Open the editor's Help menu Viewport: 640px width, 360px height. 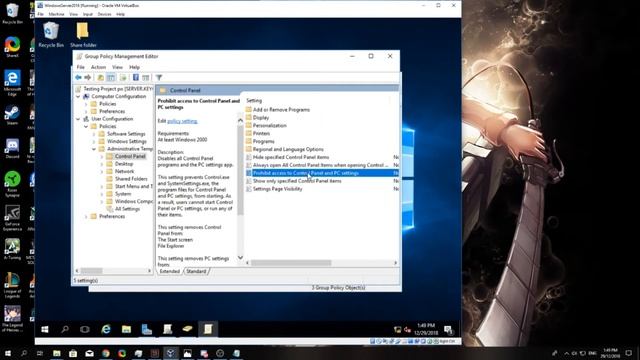pyautogui.click(x=134, y=67)
